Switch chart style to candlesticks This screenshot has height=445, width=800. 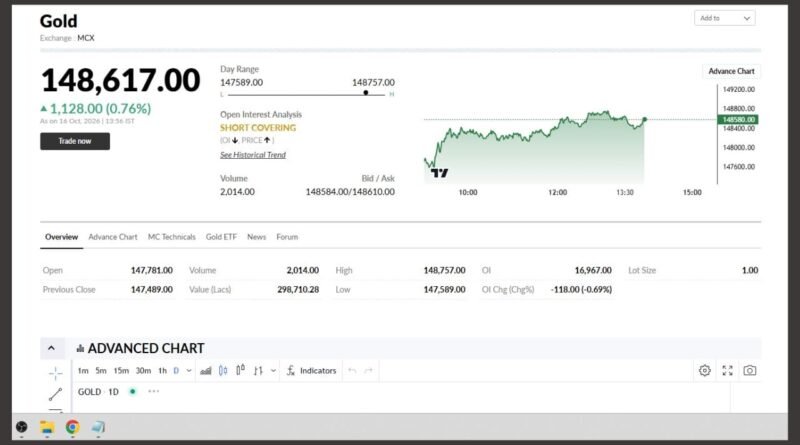coord(223,370)
